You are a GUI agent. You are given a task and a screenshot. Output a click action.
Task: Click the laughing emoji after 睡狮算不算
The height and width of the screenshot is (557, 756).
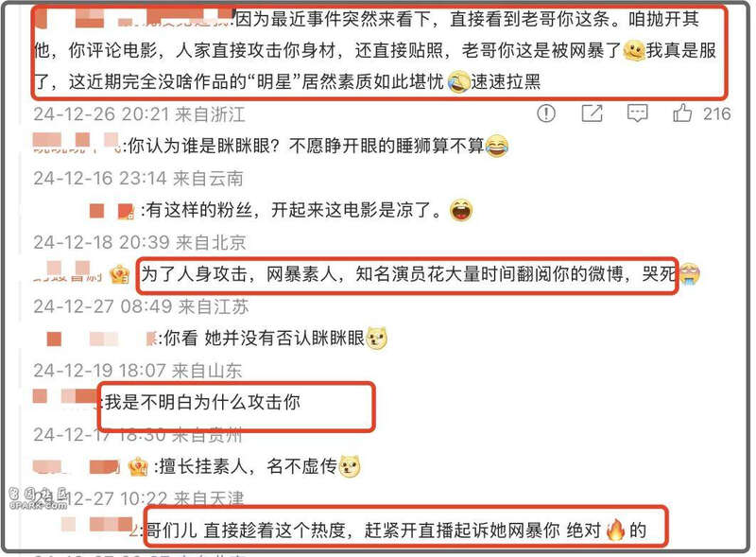tap(497, 146)
